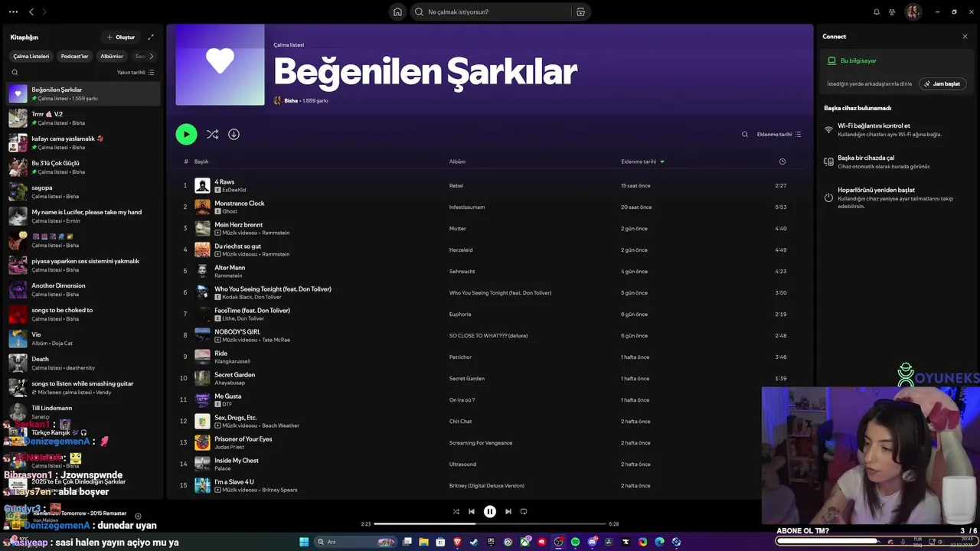Open Discord from the taskbar
The image size is (980, 551).
tap(592, 542)
